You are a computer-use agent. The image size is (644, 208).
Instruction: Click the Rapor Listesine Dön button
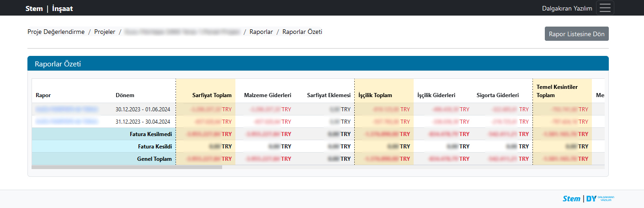click(576, 34)
